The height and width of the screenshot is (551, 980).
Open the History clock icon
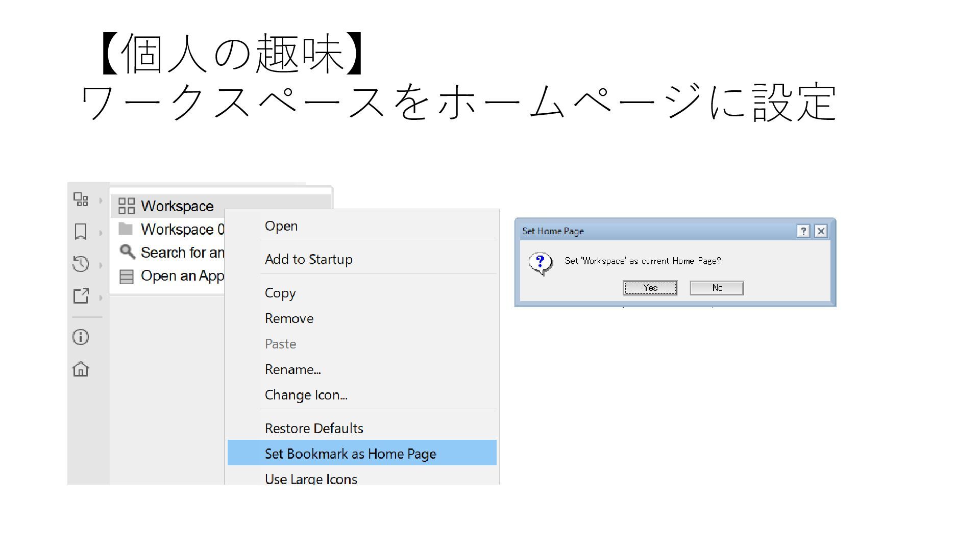(x=81, y=264)
